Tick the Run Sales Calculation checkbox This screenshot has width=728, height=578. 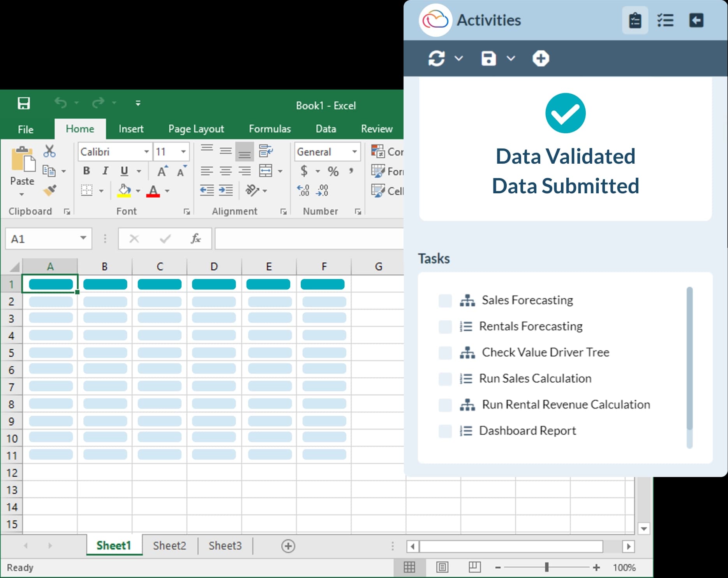[x=445, y=379]
